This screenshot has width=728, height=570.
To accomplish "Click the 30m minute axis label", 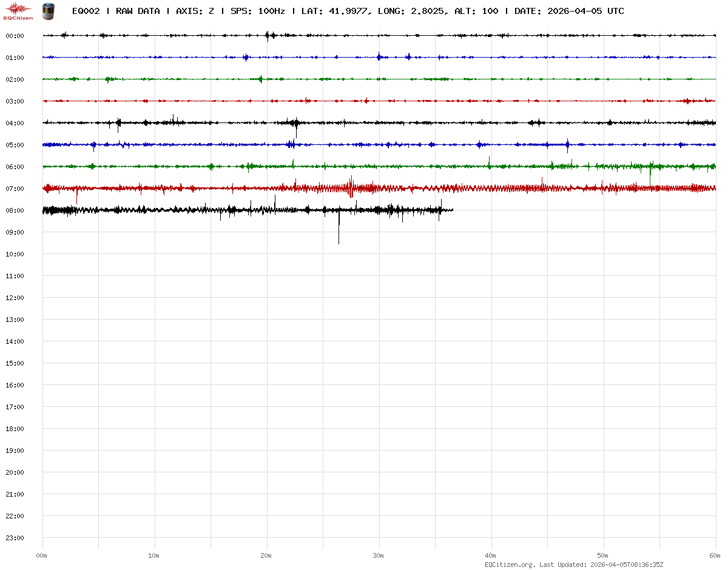I will [379, 555].
